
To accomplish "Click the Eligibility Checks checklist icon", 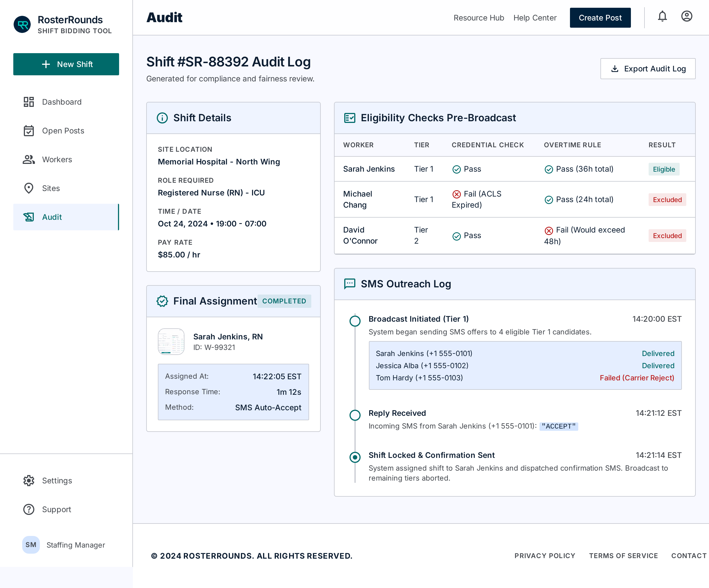I will [x=350, y=118].
